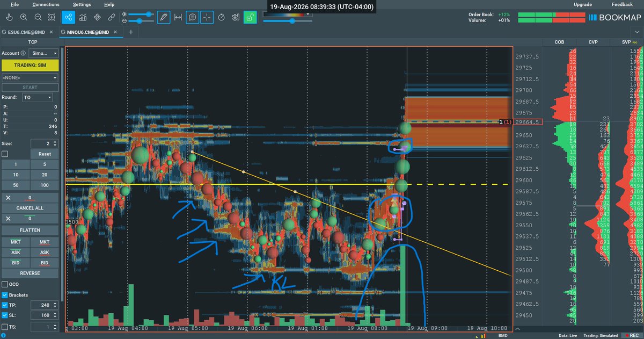
Task: Open the Round TO dropdown
Action: point(38,97)
